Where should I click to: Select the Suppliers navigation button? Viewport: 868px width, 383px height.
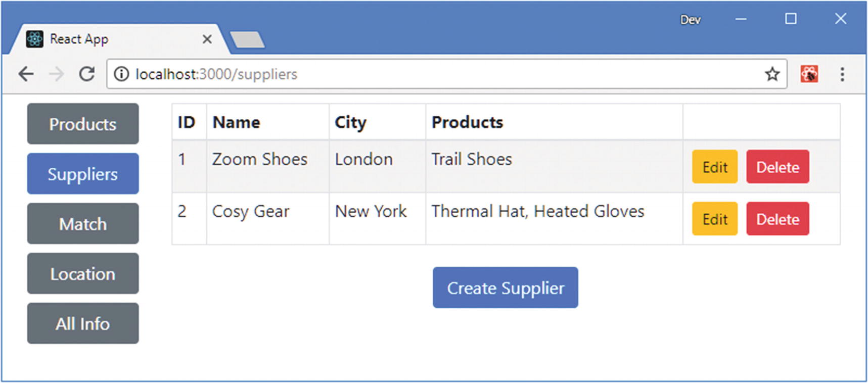(83, 174)
